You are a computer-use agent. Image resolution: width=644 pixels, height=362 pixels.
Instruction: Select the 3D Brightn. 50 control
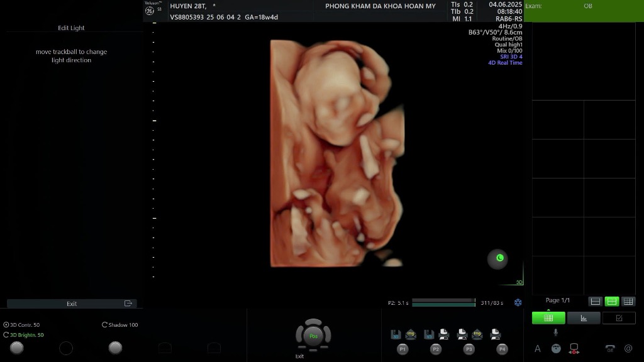(x=6, y=335)
